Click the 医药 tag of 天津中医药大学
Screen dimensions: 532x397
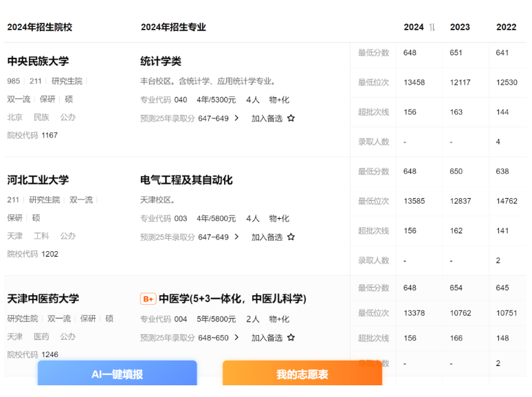coord(41,337)
